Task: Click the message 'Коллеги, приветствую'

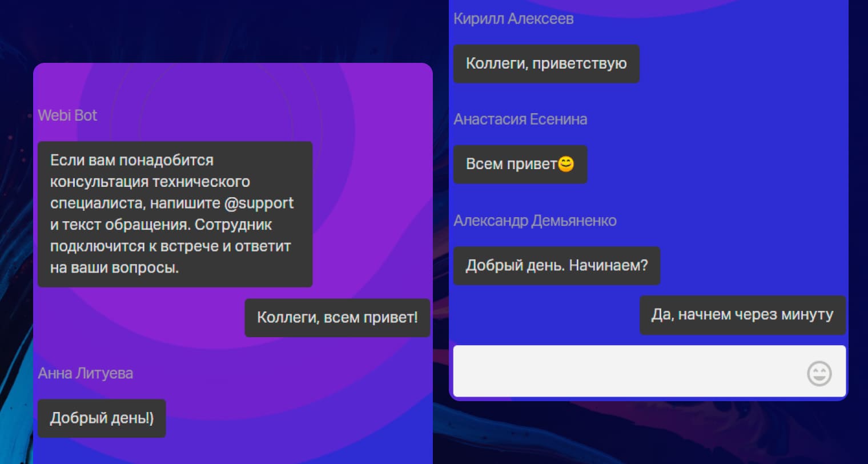Action: pyautogui.click(x=546, y=63)
